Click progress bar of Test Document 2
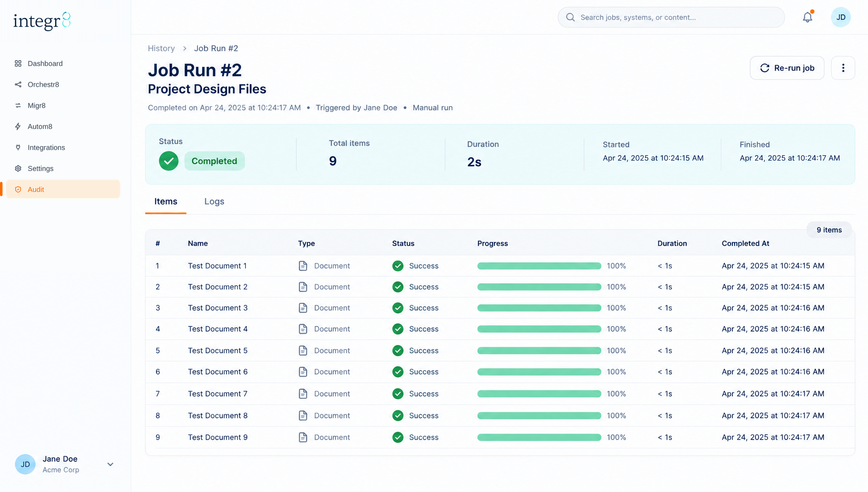 (x=539, y=287)
